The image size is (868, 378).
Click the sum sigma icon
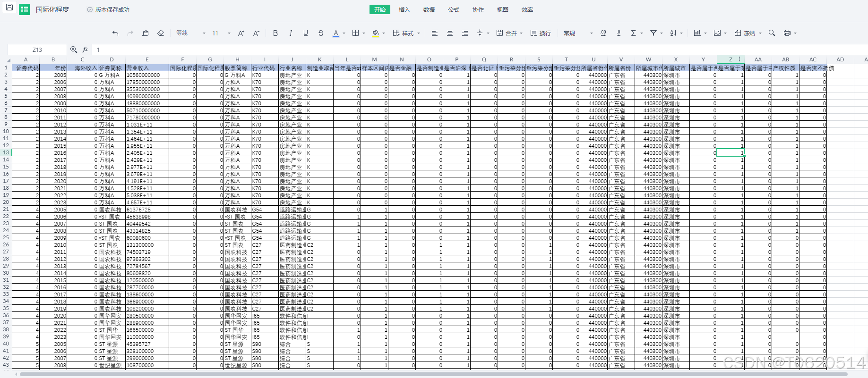click(634, 33)
